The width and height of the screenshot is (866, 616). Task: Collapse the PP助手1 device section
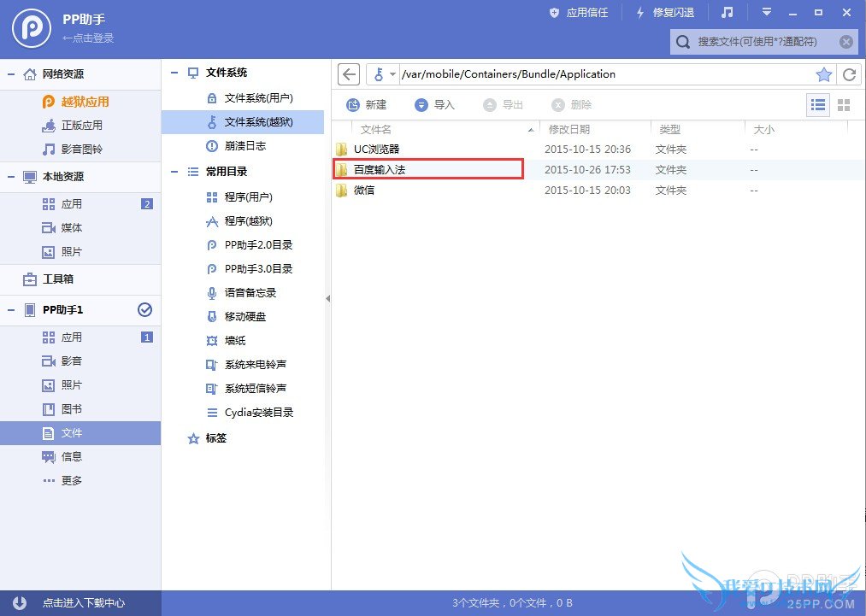(11, 310)
